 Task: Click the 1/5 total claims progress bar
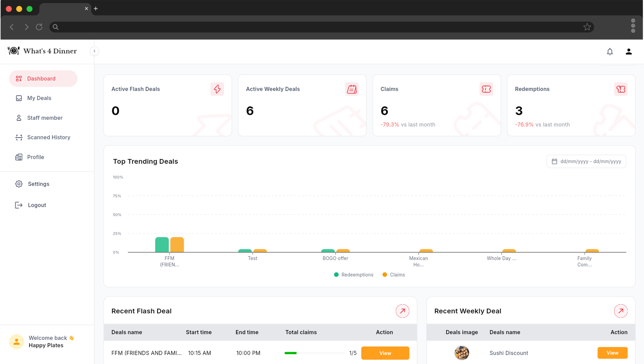tap(314, 353)
